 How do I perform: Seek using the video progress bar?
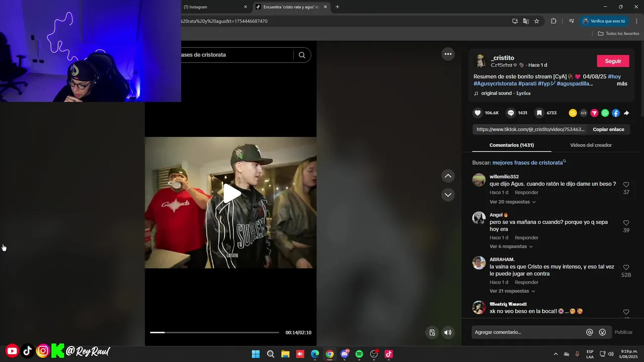[214, 332]
